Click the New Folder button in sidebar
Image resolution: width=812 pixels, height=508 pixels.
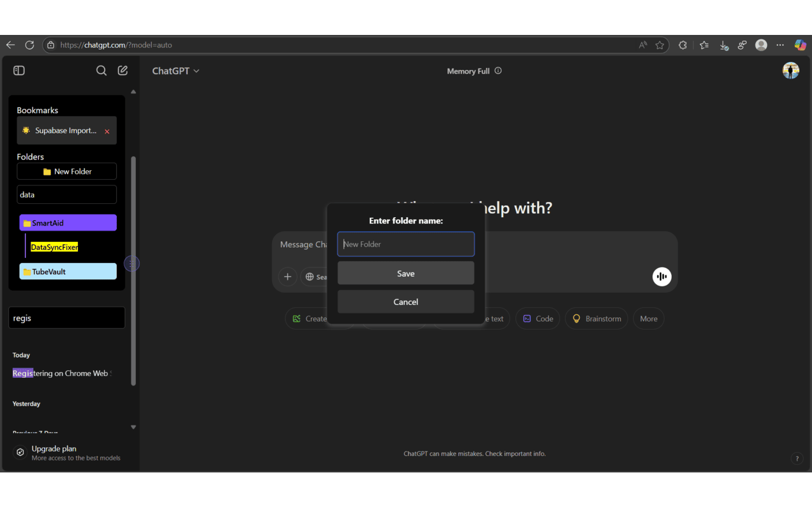pyautogui.click(x=67, y=171)
